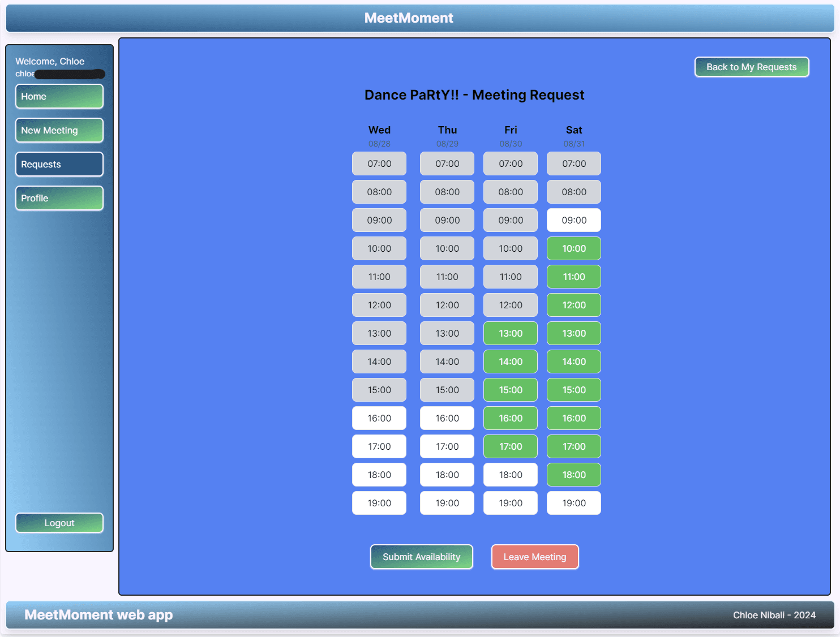
Task: Click the Logout button
Action: point(59,523)
